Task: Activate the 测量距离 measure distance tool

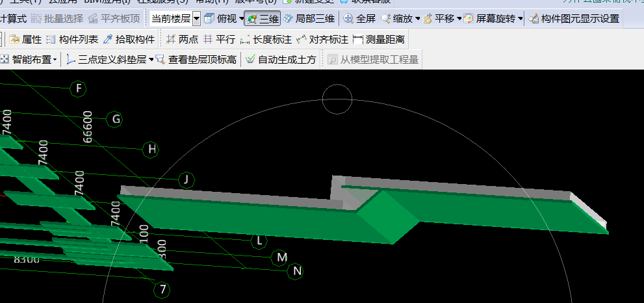Action: [379, 40]
